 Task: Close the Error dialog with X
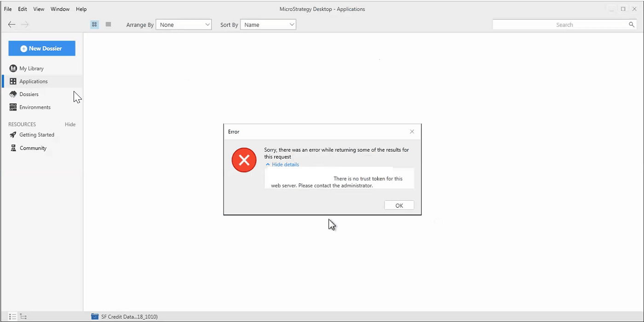pyautogui.click(x=412, y=131)
